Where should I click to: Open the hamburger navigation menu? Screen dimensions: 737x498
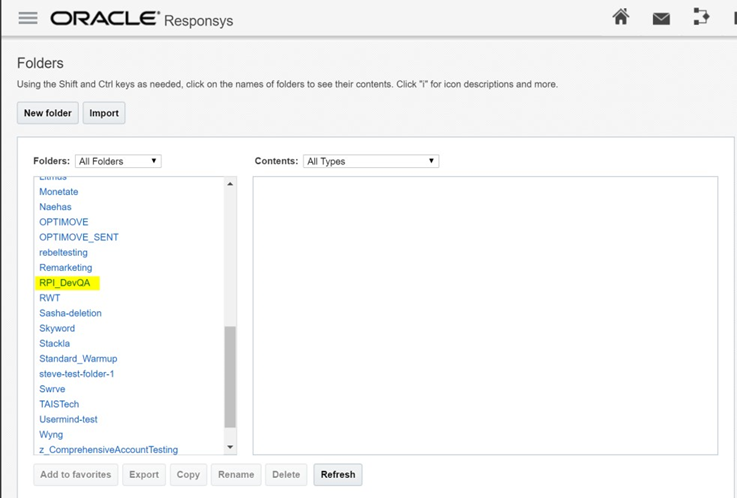(x=28, y=18)
